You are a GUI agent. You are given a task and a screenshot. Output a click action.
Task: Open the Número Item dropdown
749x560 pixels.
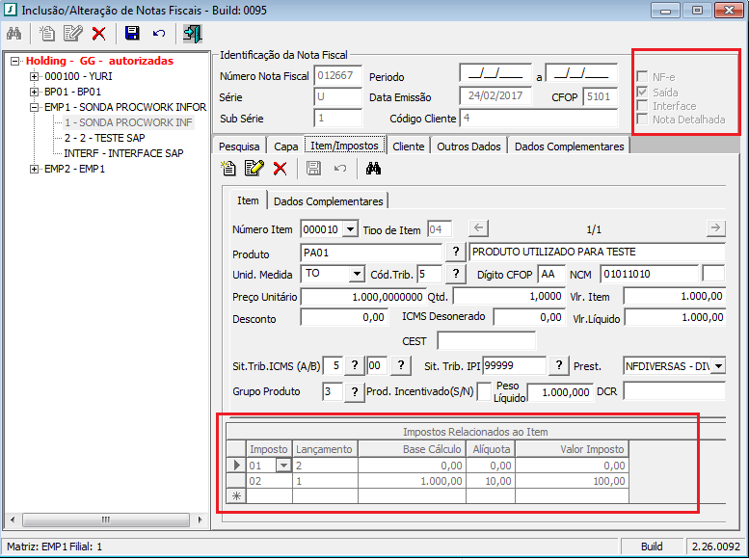pyautogui.click(x=350, y=229)
